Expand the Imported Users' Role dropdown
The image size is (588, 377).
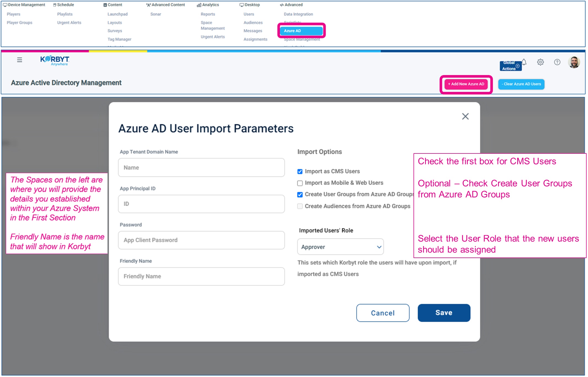click(x=340, y=247)
